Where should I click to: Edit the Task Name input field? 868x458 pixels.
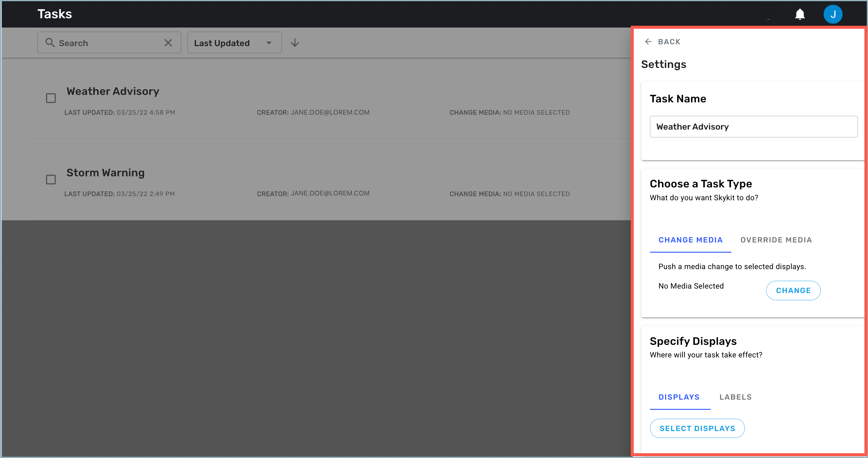754,127
